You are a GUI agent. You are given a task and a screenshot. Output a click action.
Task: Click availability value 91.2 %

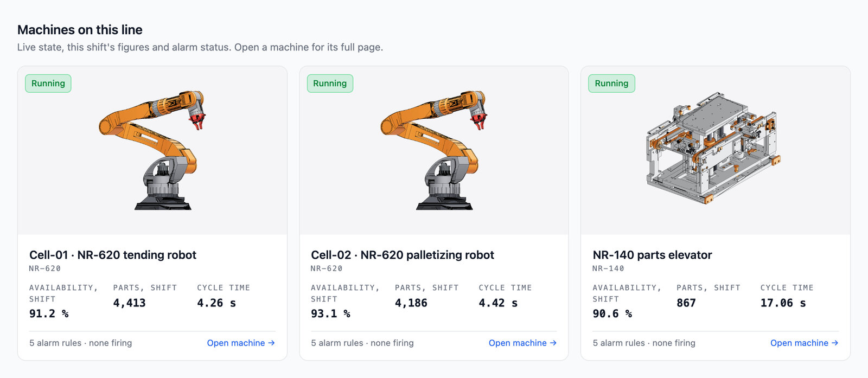tap(49, 313)
